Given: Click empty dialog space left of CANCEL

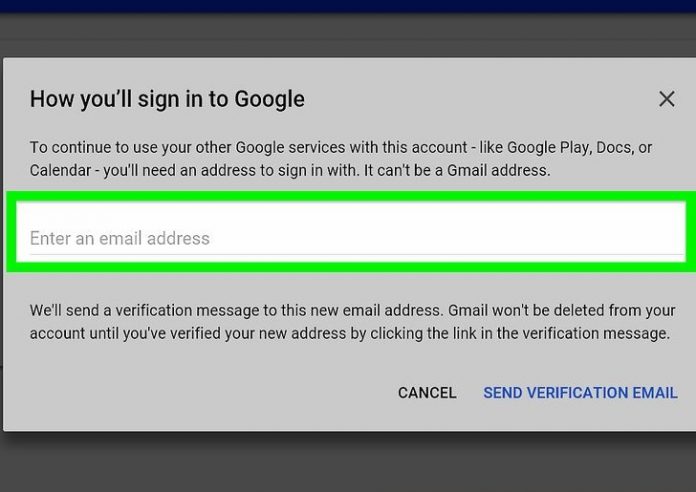Looking at the screenshot, I should click(200, 393).
